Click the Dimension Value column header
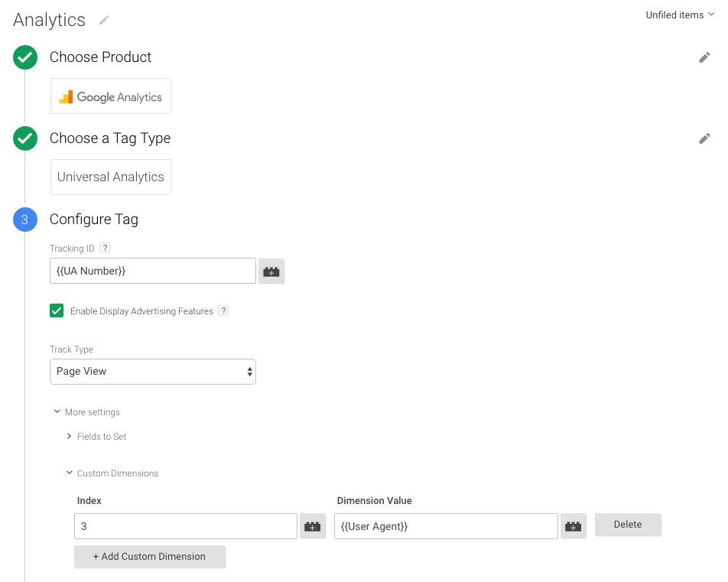 (x=374, y=501)
